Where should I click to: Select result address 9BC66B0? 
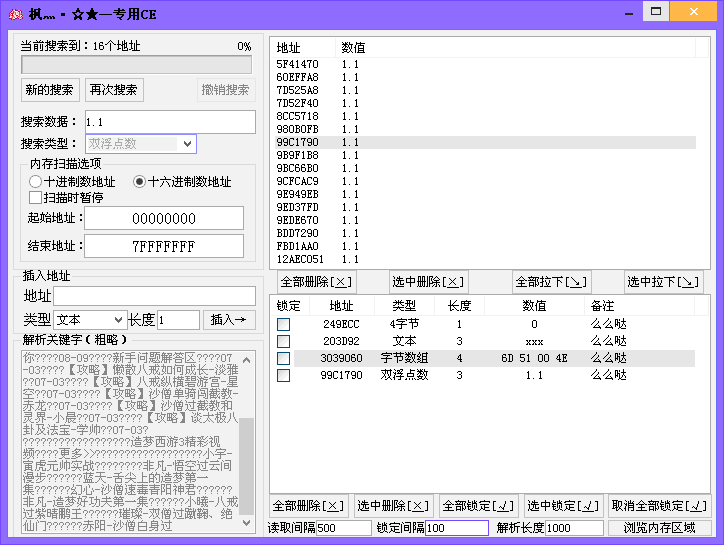[297, 168]
